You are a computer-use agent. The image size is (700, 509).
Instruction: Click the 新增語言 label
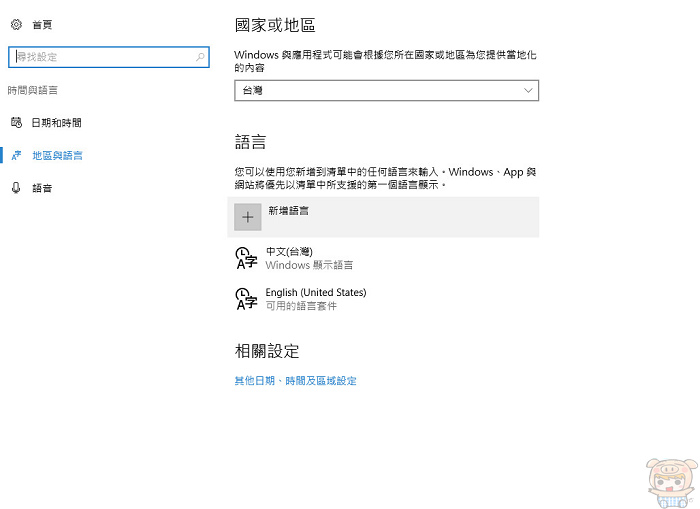[288, 210]
